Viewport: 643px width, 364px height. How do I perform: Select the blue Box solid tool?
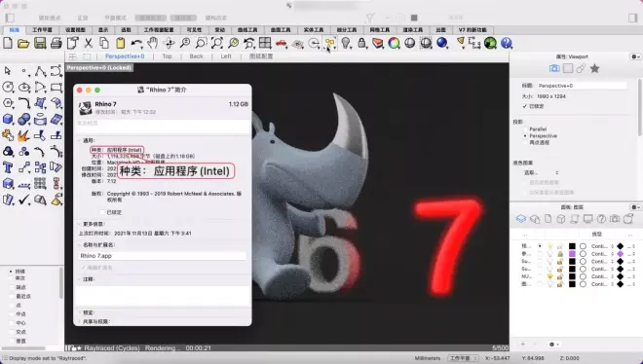[8, 119]
